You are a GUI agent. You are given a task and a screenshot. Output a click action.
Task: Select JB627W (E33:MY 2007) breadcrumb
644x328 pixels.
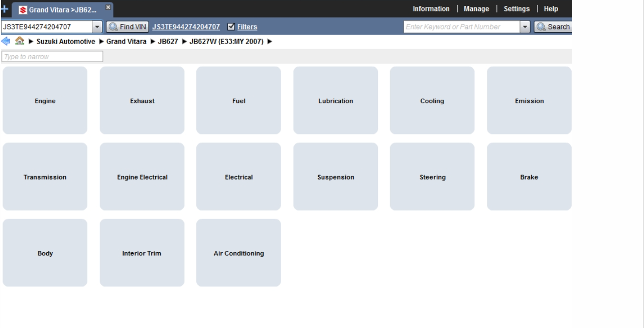pos(227,41)
